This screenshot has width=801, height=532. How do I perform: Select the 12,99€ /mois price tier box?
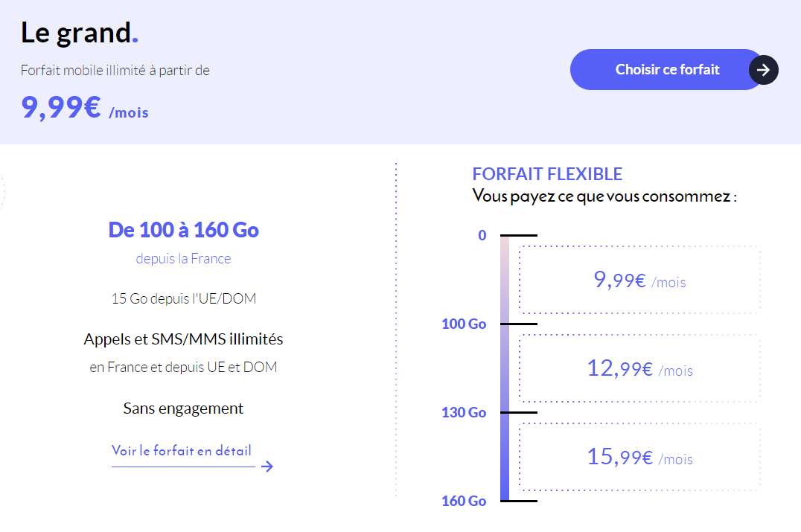pyautogui.click(x=639, y=368)
